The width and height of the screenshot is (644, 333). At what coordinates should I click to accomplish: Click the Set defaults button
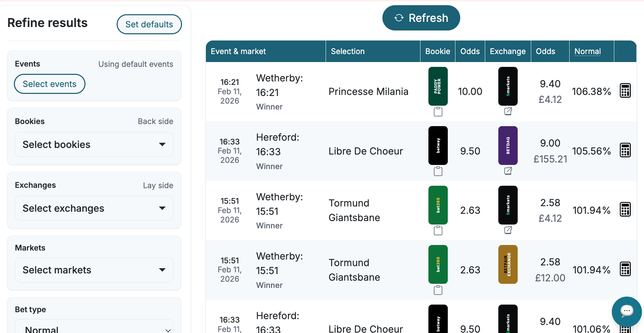coord(149,24)
